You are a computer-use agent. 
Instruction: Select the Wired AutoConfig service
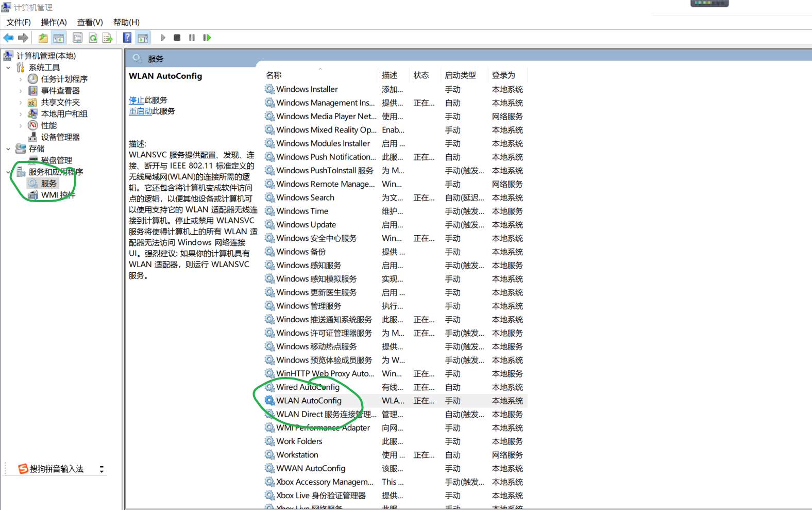pyautogui.click(x=308, y=387)
